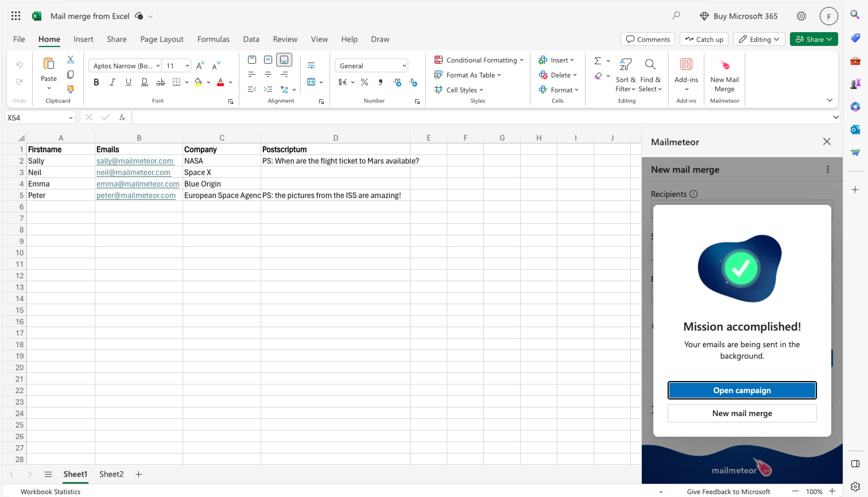Toggle Bold formatting

96,82
